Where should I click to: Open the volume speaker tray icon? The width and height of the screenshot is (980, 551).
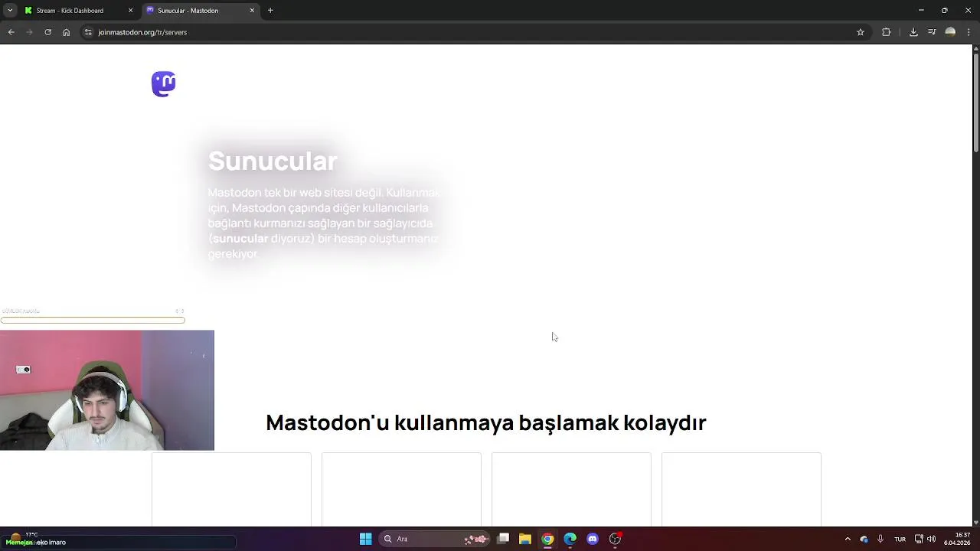click(932, 539)
